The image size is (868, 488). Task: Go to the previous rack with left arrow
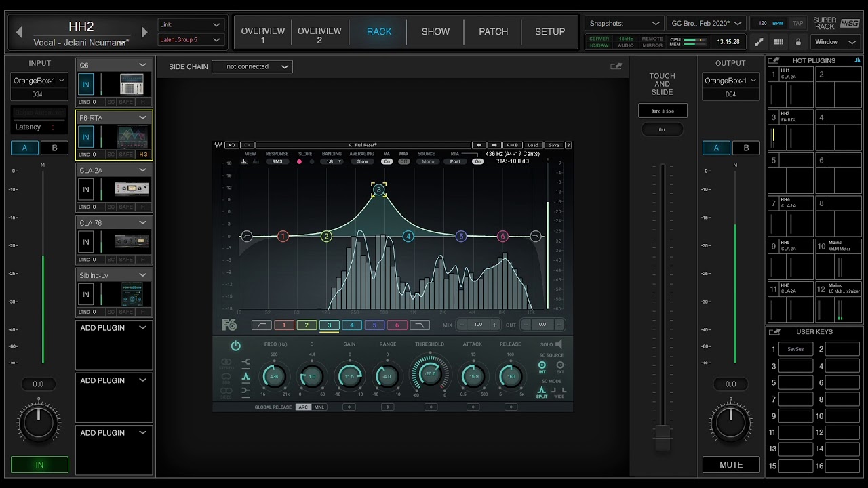19,33
